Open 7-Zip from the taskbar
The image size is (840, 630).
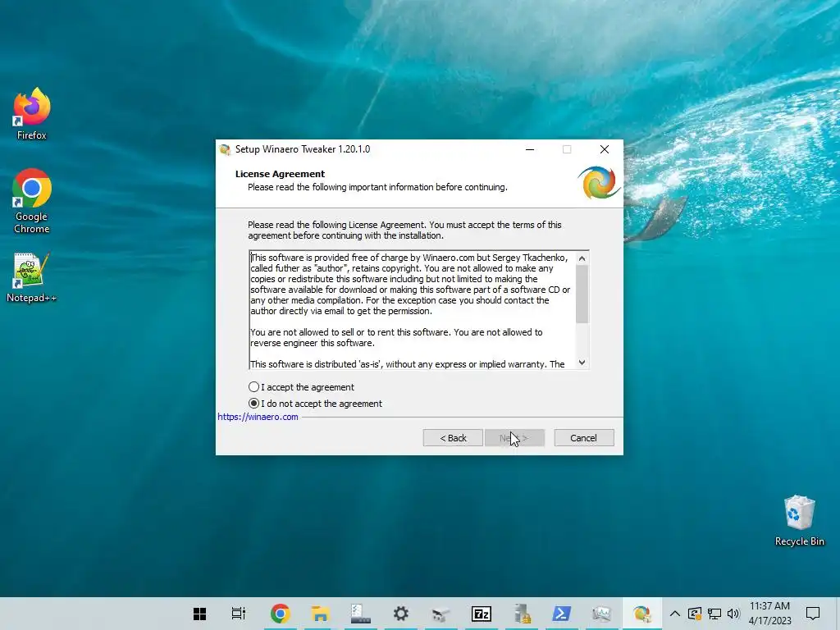click(481, 614)
